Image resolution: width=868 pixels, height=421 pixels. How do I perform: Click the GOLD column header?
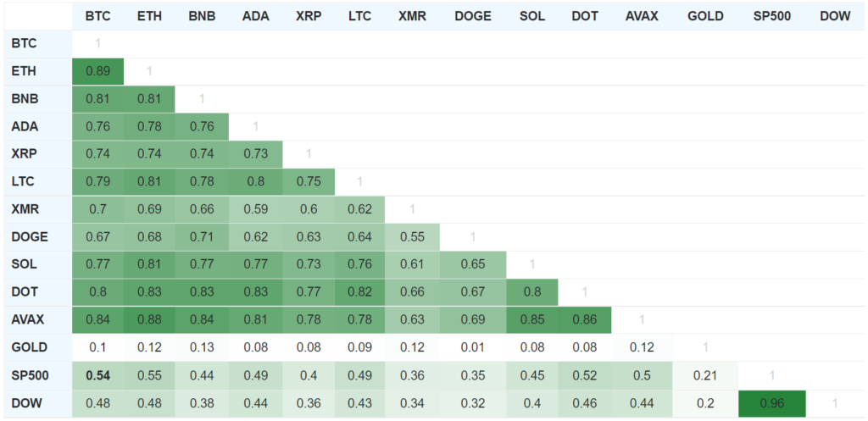(x=705, y=16)
